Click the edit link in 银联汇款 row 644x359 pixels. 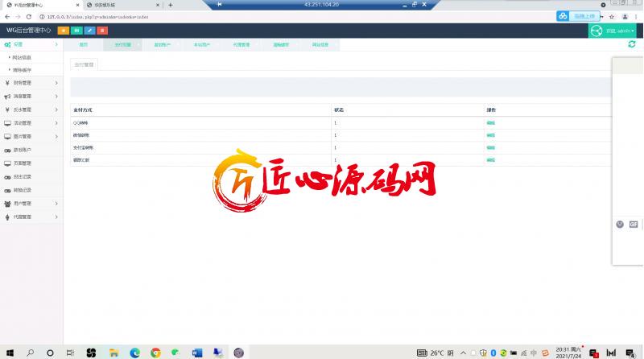[x=491, y=160]
